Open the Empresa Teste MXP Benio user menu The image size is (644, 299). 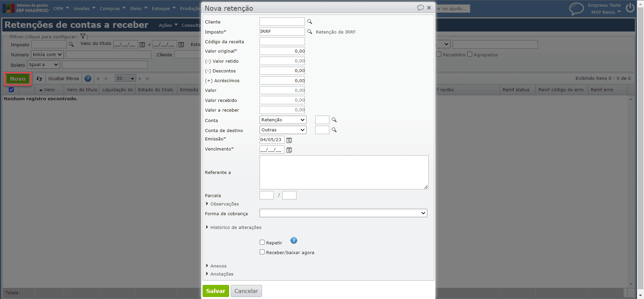coord(604,9)
